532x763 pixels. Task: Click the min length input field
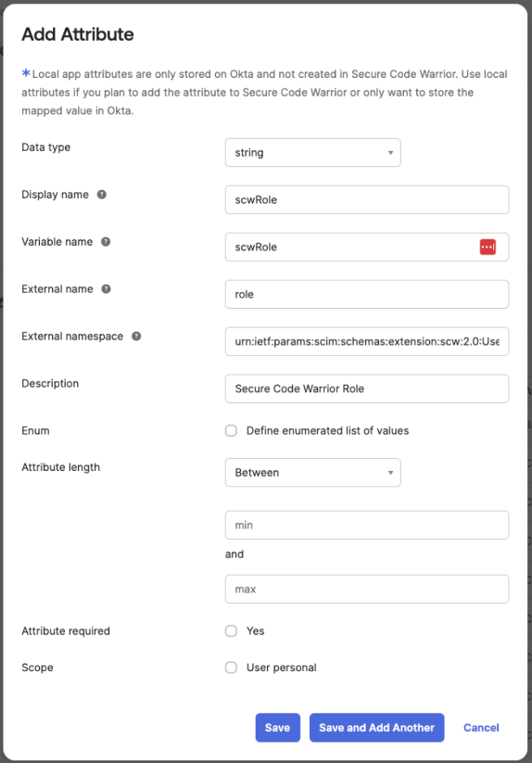point(367,525)
